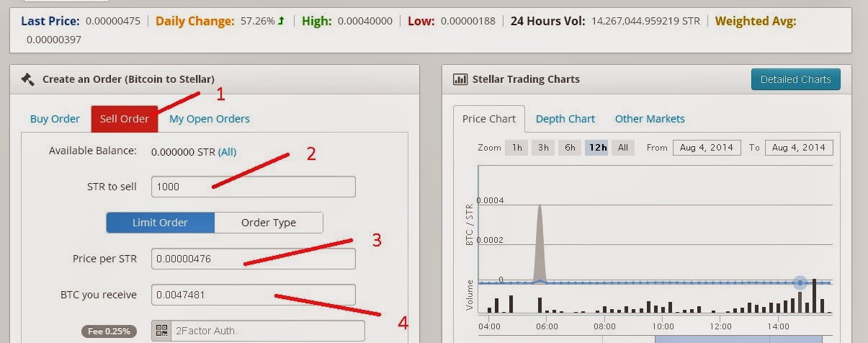868x343 pixels.
Task: Click the From date field
Action: (707, 148)
